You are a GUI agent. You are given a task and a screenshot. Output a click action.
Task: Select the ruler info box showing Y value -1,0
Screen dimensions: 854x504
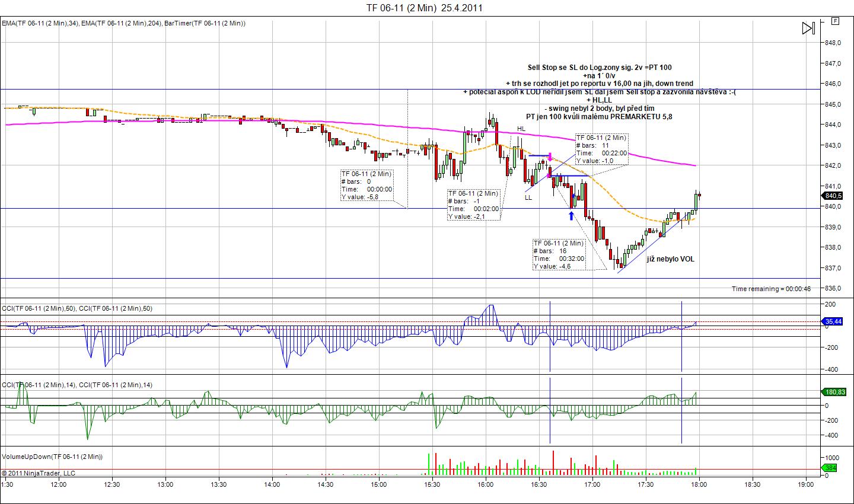pyautogui.click(x=601, y=149)
